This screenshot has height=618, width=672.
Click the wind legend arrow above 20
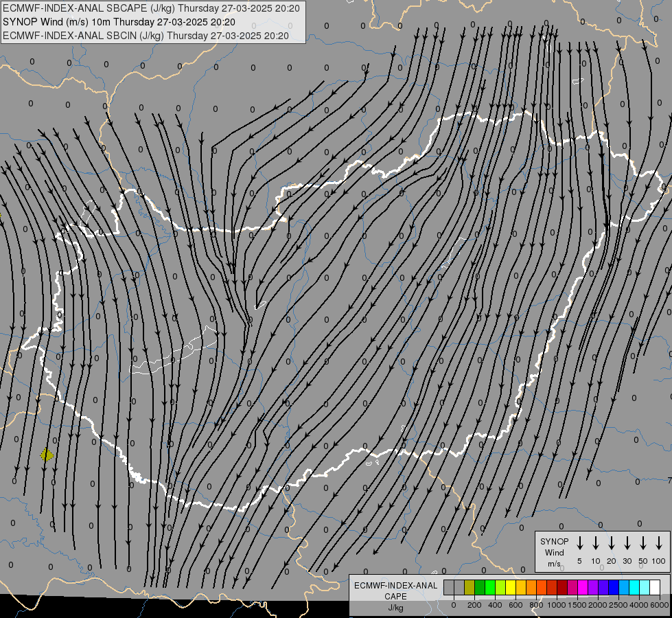[612, 542]
